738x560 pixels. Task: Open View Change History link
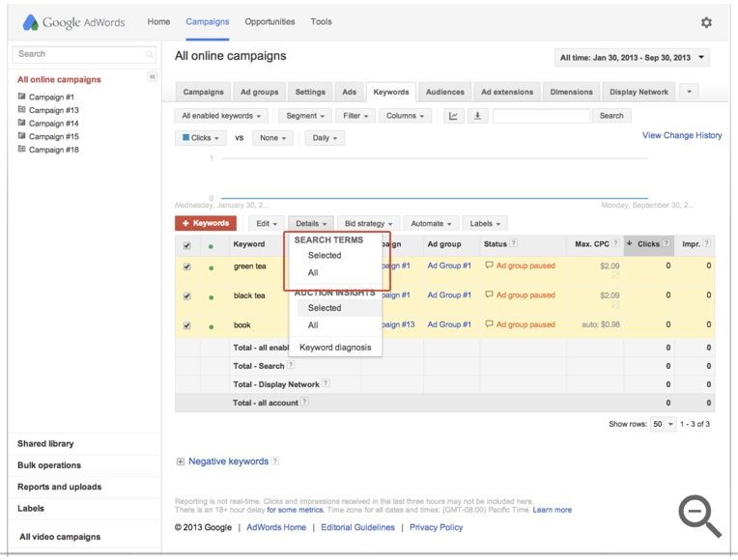pyautogui.click(x=682, y=135)
